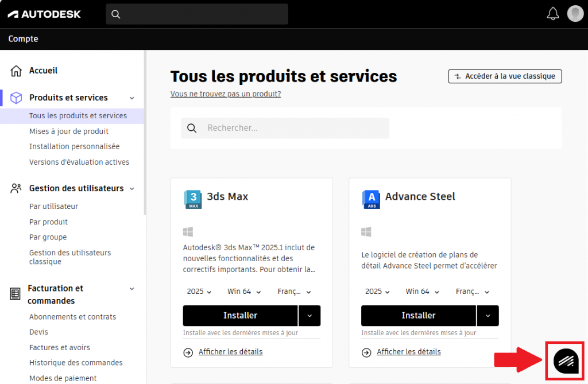
Task: Open 3ds Max version 2025 dropdown
Action: [199, 292]
